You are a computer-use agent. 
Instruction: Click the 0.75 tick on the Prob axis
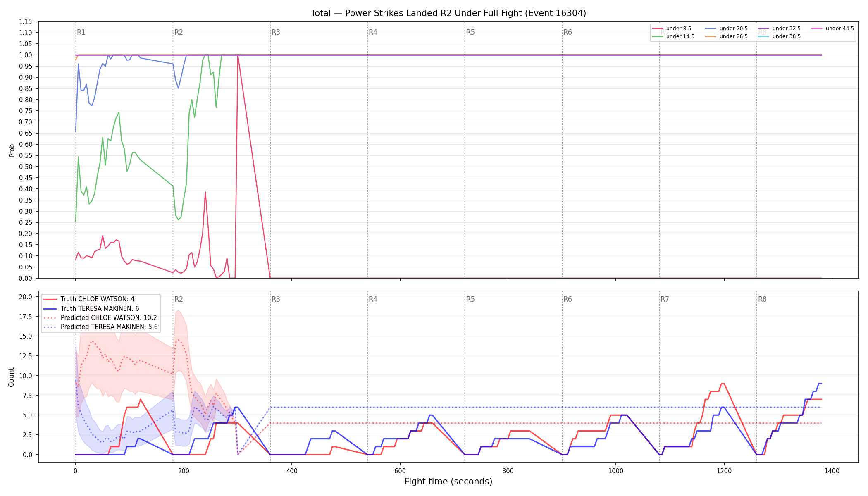[x=26, y=111]
